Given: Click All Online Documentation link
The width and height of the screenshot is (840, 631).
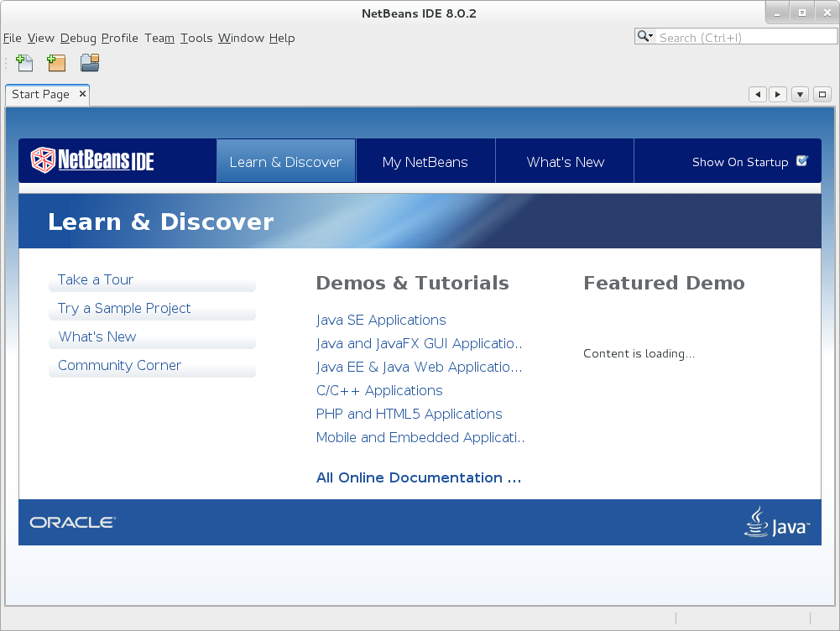Looking at the screenshot, I should click(x=418, y=478).
